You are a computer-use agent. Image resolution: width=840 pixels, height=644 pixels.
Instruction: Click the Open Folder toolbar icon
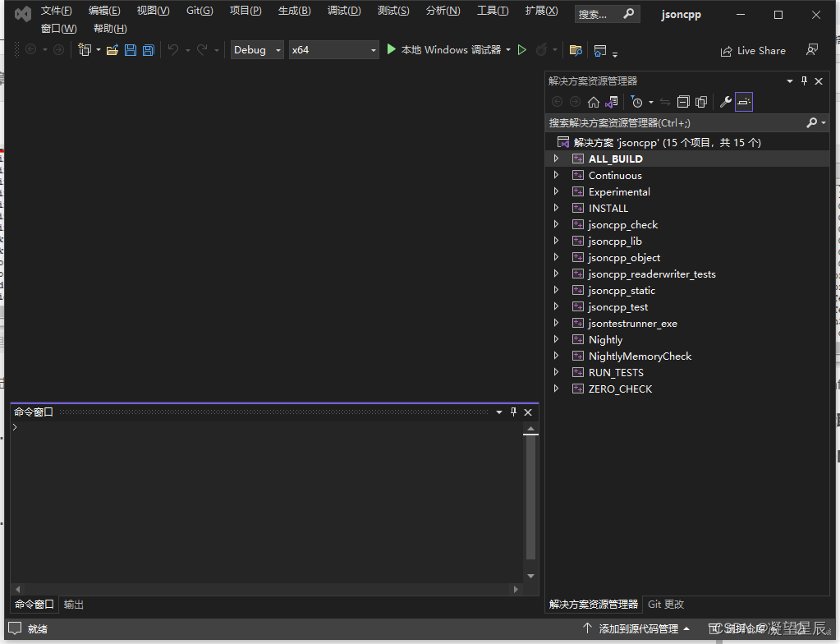click(576, 50)
